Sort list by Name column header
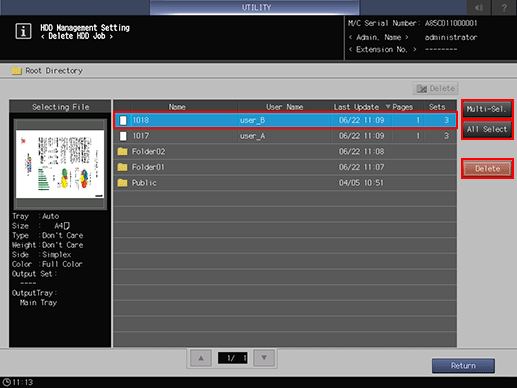The height and width of the screenshot is (388, 517). (x=177, y=107)
